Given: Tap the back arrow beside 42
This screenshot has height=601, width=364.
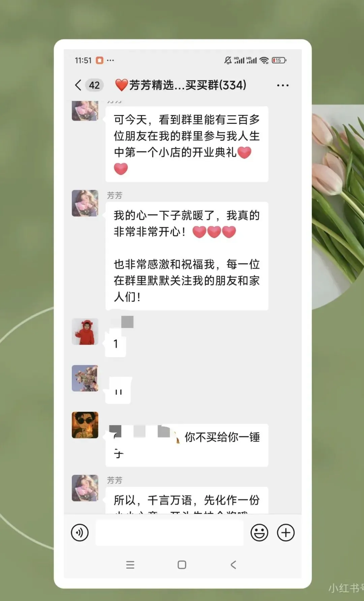Looking at the screenshot, I should (x=78, y=85).
